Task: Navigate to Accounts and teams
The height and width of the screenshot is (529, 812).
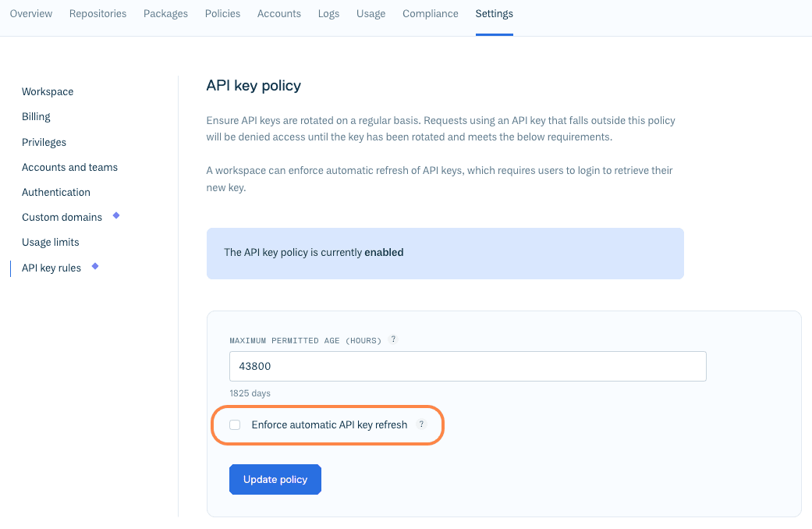Action: point(70,167)
